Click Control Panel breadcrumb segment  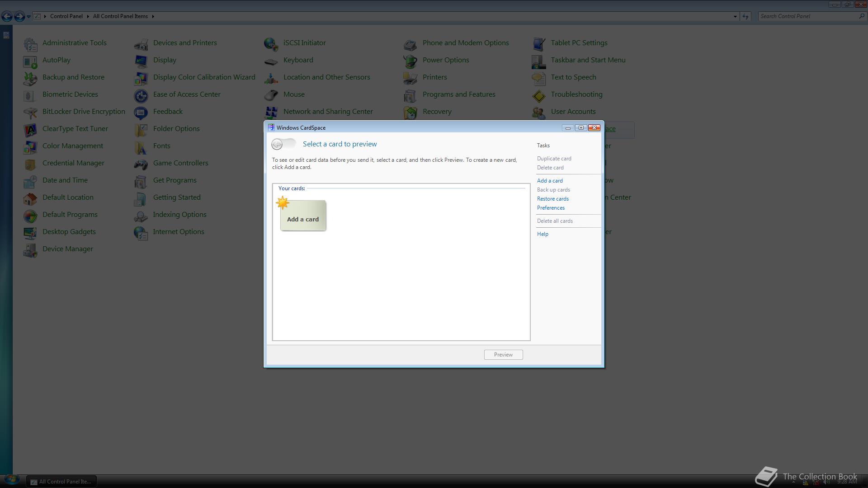coord(66,16)
